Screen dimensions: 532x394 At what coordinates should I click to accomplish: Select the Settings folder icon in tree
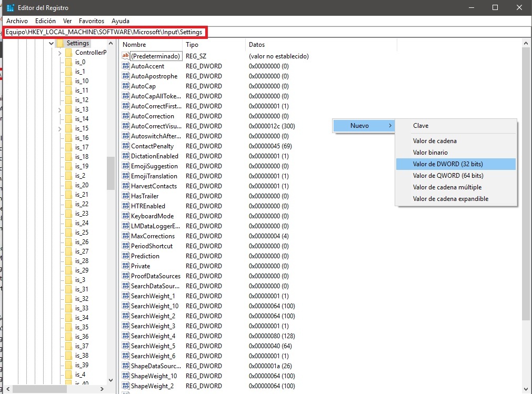click(60, 43)
